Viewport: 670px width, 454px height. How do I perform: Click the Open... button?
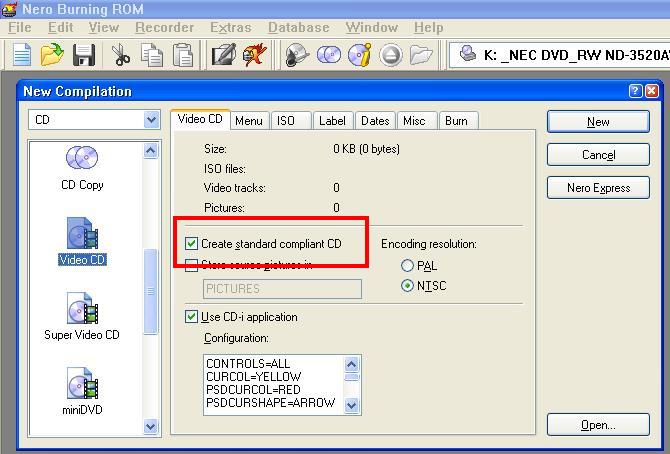tap(598, 425)
